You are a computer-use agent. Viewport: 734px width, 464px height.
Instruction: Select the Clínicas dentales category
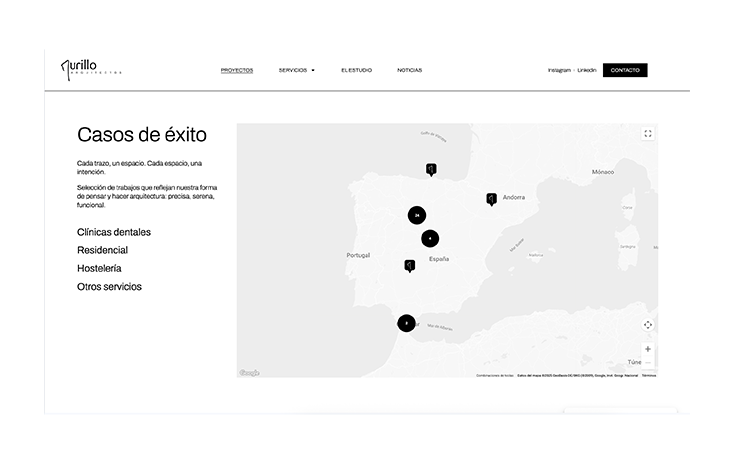114,232
